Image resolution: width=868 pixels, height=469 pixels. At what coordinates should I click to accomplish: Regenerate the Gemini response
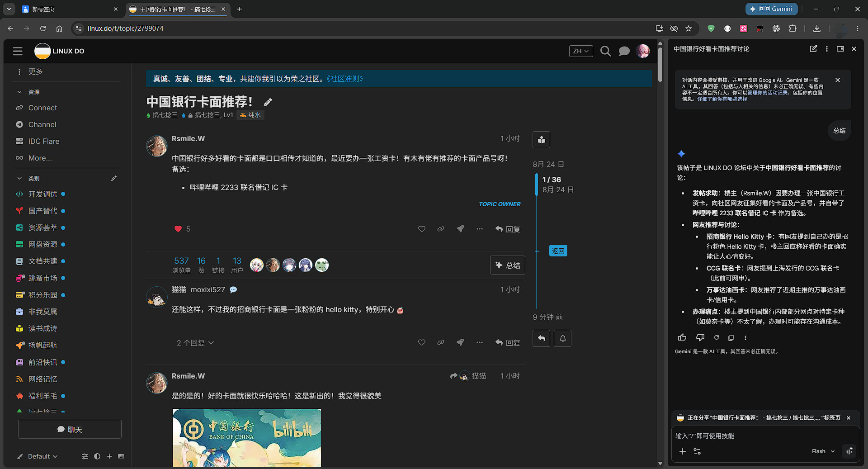[717, 337]
